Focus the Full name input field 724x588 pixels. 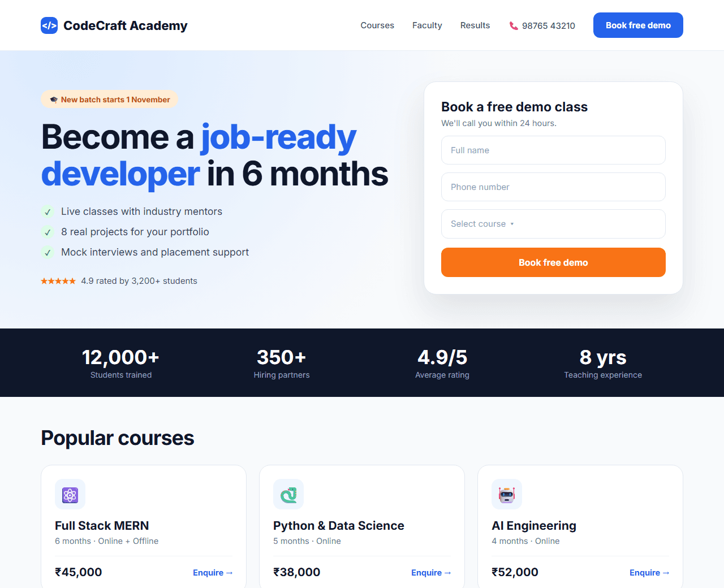553,150
